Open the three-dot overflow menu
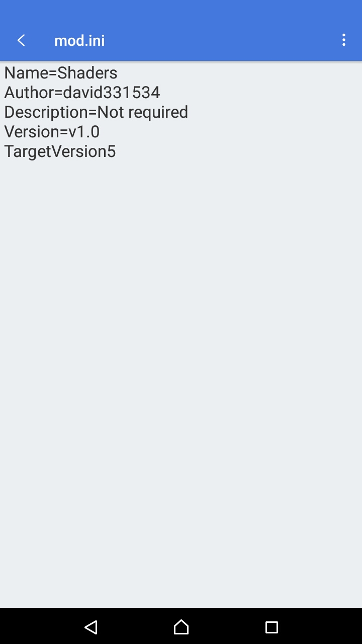The width and height of the screenshot is (362, 644). (344, 40)
